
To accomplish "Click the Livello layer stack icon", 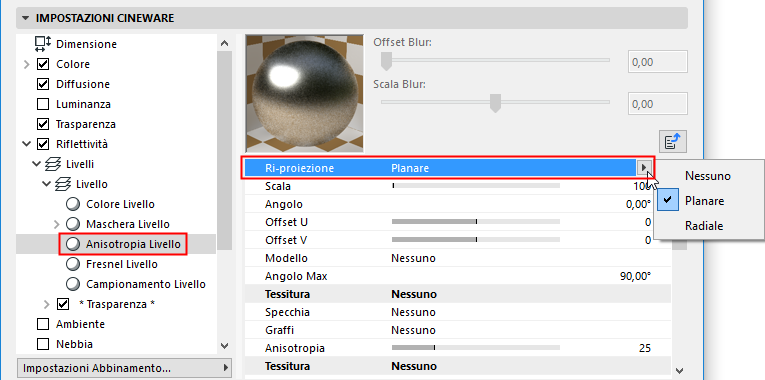I will tap(63, 184).
